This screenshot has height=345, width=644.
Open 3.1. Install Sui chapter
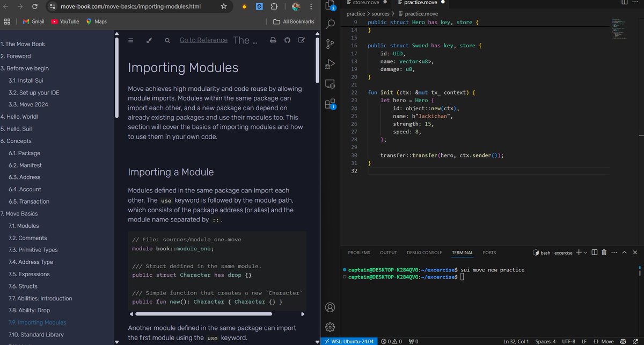[26, 81]
